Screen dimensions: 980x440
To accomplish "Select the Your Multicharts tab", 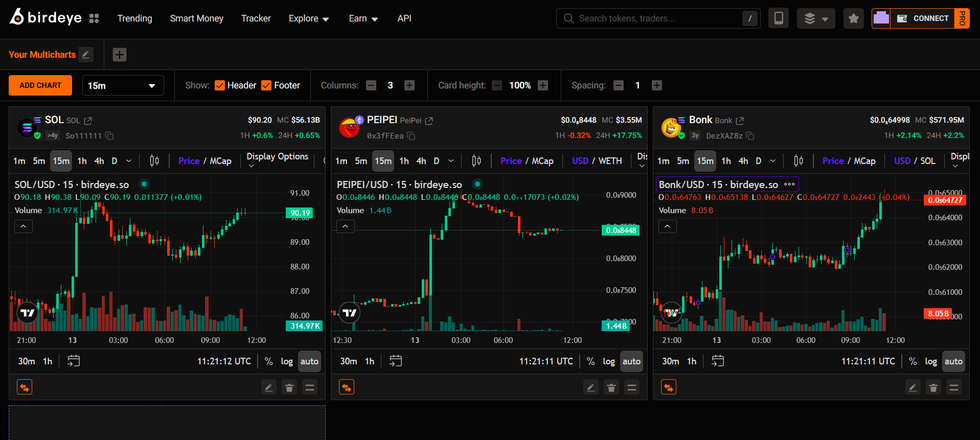I will pyautogui.click(x=42, y=55).
